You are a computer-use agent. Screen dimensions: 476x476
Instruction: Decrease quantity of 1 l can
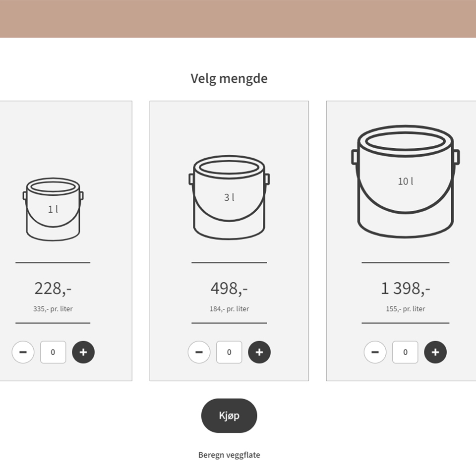(x=23, y=353)
